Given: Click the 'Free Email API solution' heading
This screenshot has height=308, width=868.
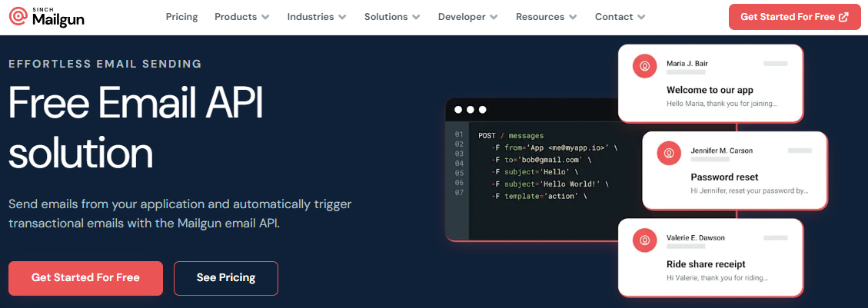Looking at the screenshot, I should click(135, 128).
